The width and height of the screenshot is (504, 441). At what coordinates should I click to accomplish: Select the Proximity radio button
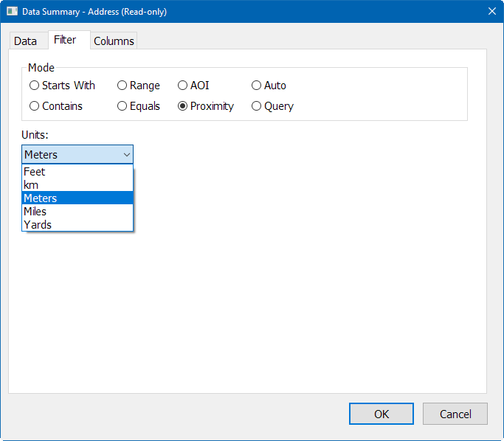click(183, 106)
